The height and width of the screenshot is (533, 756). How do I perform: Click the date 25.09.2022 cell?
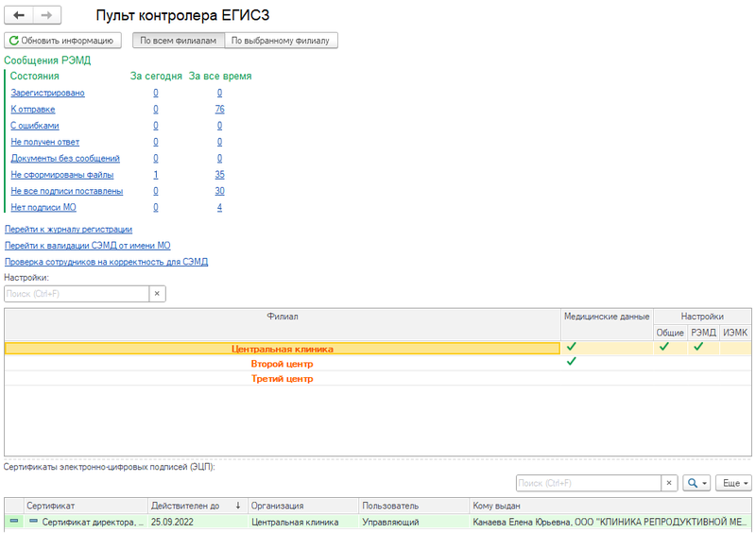198,522
